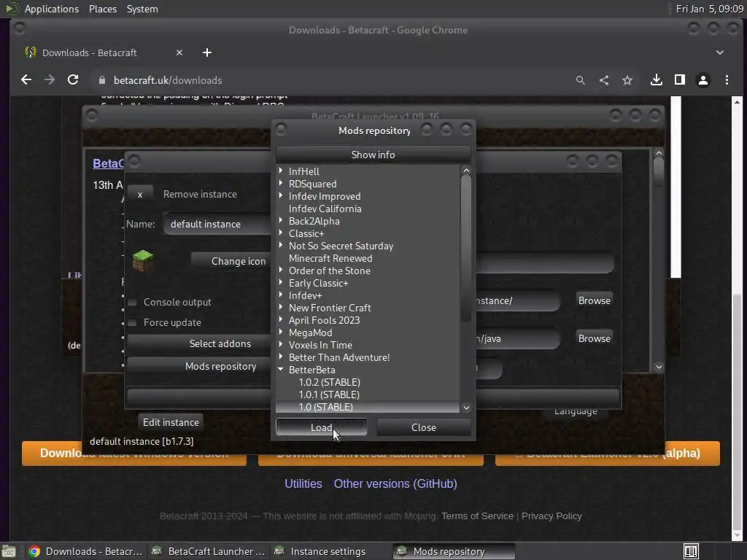Open Other versions (GitHub) link
The height and width of the screenshot is (560, 747).
click(395, 483)
